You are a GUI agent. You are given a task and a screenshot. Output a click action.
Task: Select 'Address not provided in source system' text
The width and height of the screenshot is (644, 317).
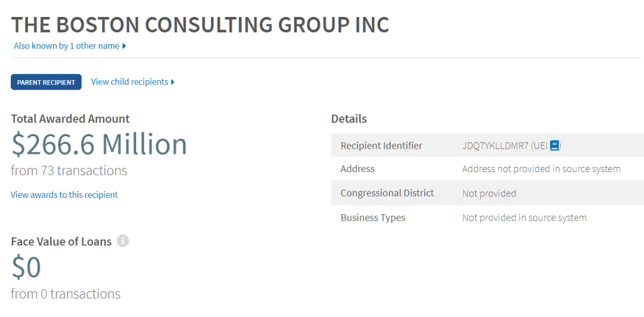(541, 169)
